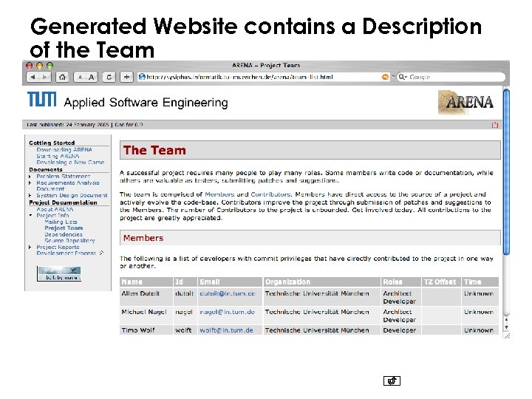Open Starting ARENA link
Screen dimensions: 532x399
coord(58,156)
